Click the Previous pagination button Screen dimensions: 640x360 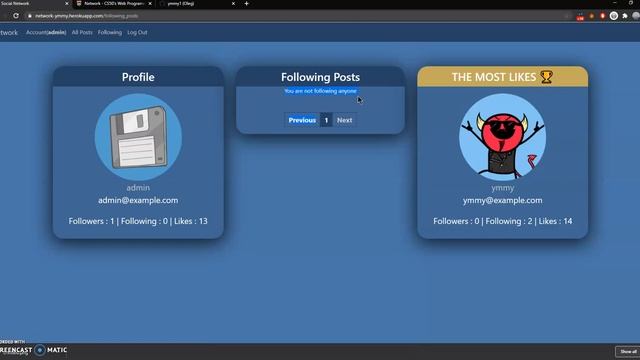coord(302,120)
